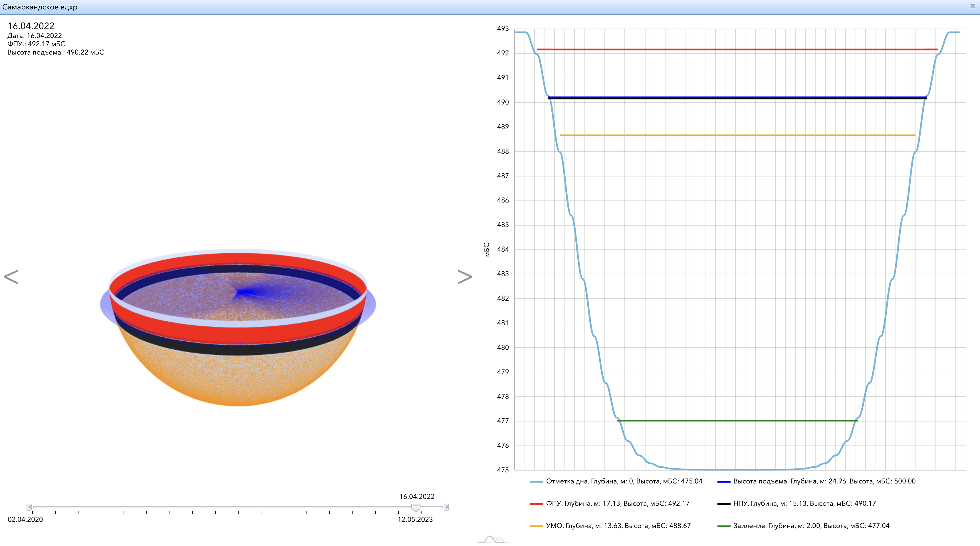This screenshot has height=546, width=980.
Task: Click the green Заиление legend marker
Action: [x=724, y=526]
